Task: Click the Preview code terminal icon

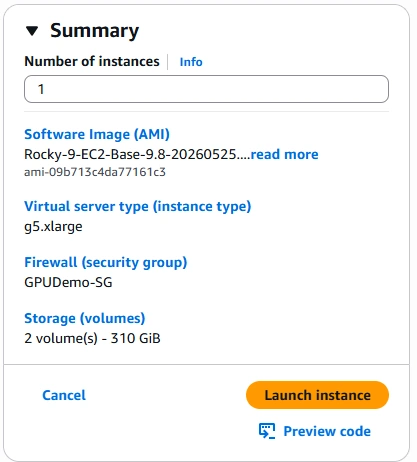Action: coord(267,431)
